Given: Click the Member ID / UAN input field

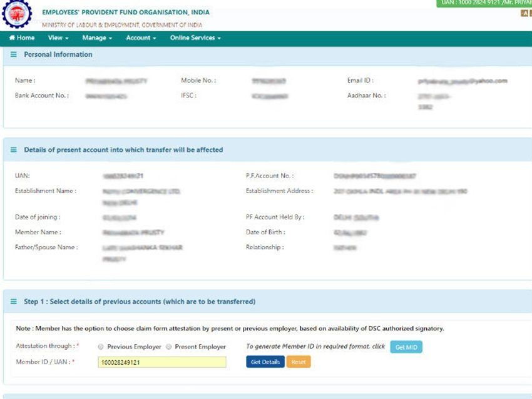Looking at the screenshot, I should pos(162,362).
